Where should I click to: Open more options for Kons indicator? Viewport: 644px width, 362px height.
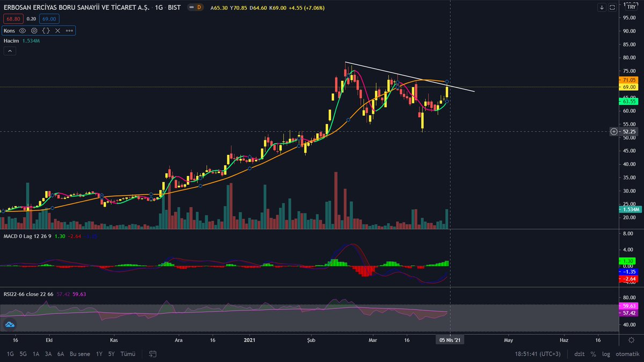click(69, 31)
